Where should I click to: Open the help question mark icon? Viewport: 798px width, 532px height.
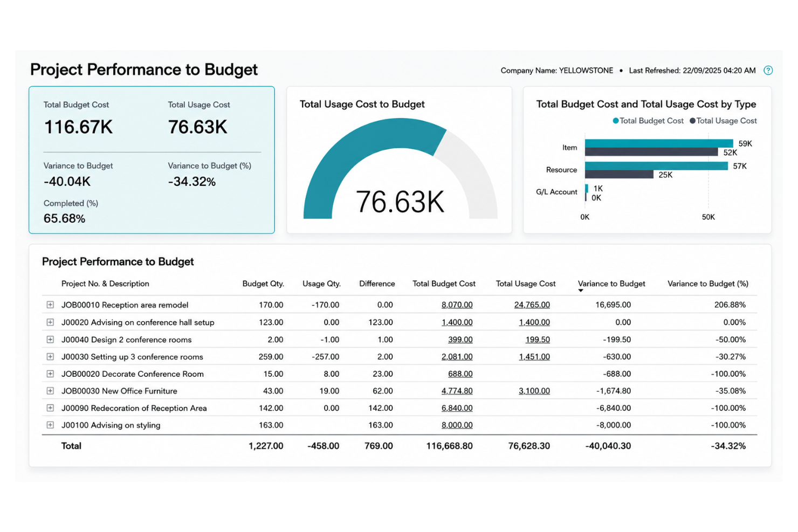[x=768, y=70]
